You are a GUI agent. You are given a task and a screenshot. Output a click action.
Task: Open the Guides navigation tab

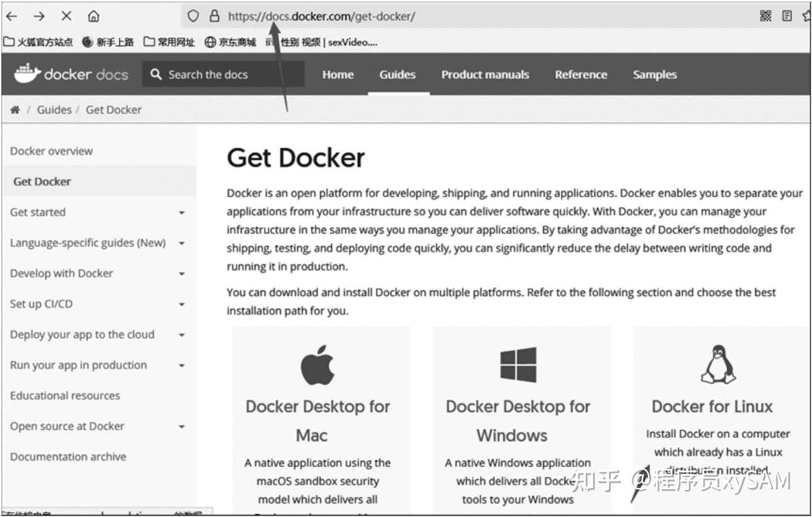[398, 75]
